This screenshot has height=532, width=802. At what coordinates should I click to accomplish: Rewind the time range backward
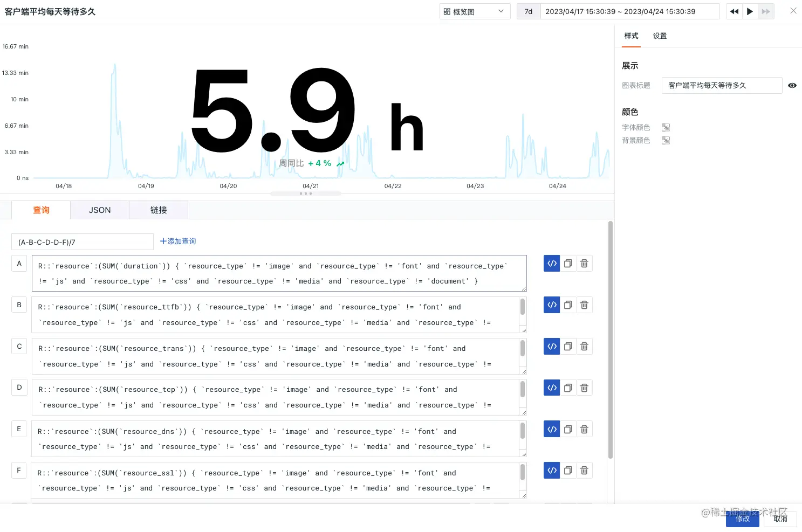(x=734, y=11)
